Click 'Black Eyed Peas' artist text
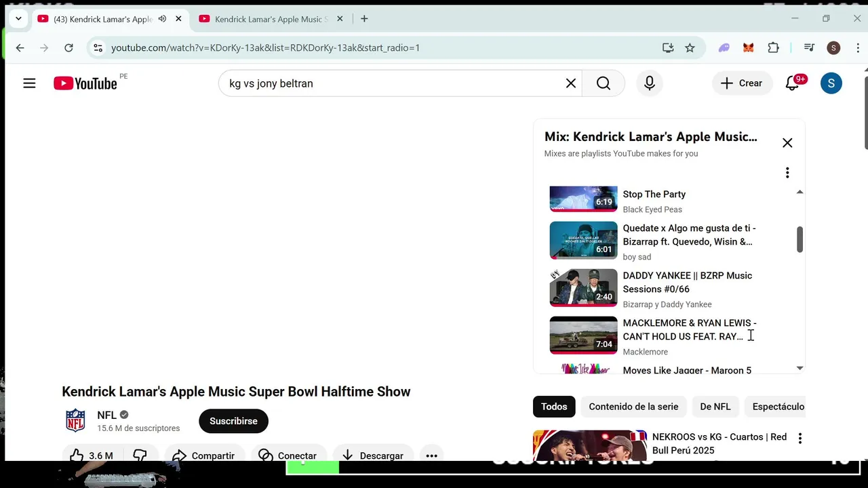868x488 pixels. [x=652, y=209]
